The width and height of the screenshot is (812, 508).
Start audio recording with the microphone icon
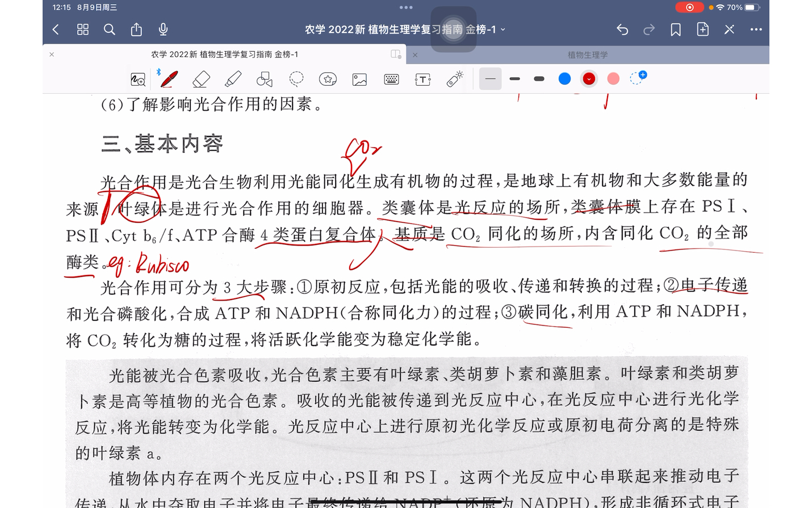[163, 30]
